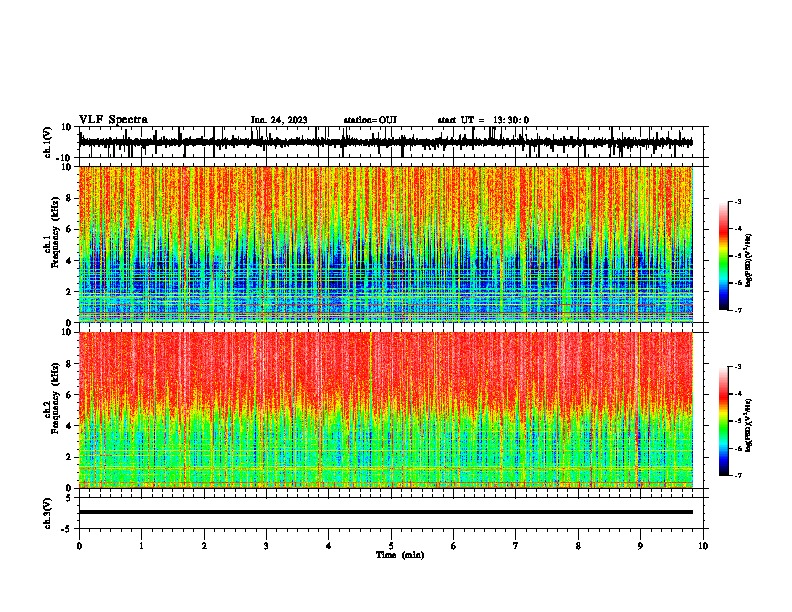The height and width of the screenshot is (612, 792).
Task: Click time axis tick label "9"
Action: click(x=640, y=546)
